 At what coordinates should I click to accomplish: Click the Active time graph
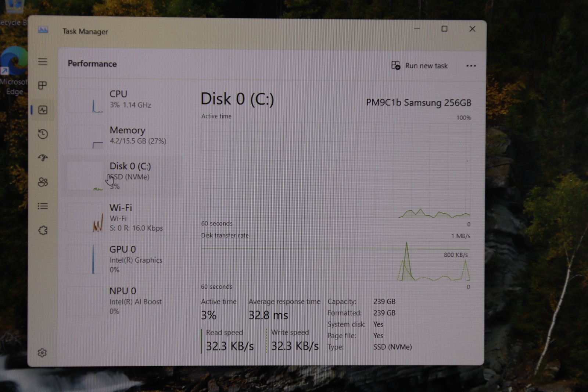[336, 170]
